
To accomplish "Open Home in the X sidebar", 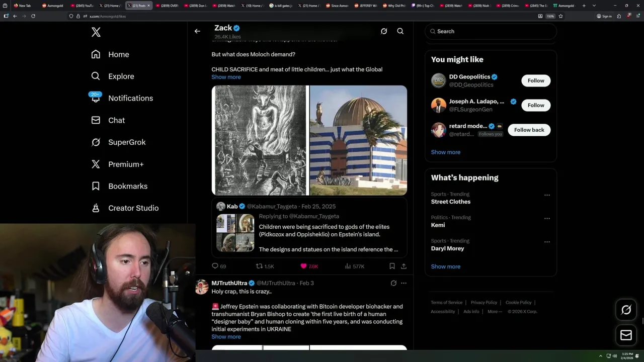I will (110, 54).
